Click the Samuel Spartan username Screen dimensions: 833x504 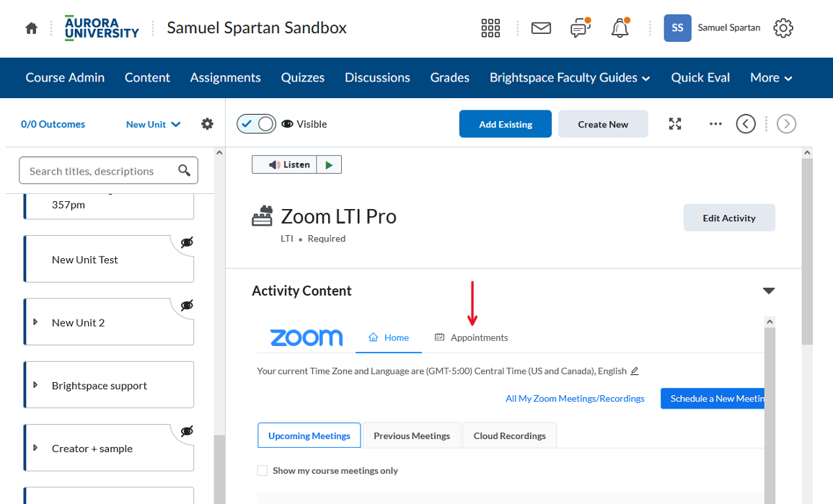pos(729,27)
